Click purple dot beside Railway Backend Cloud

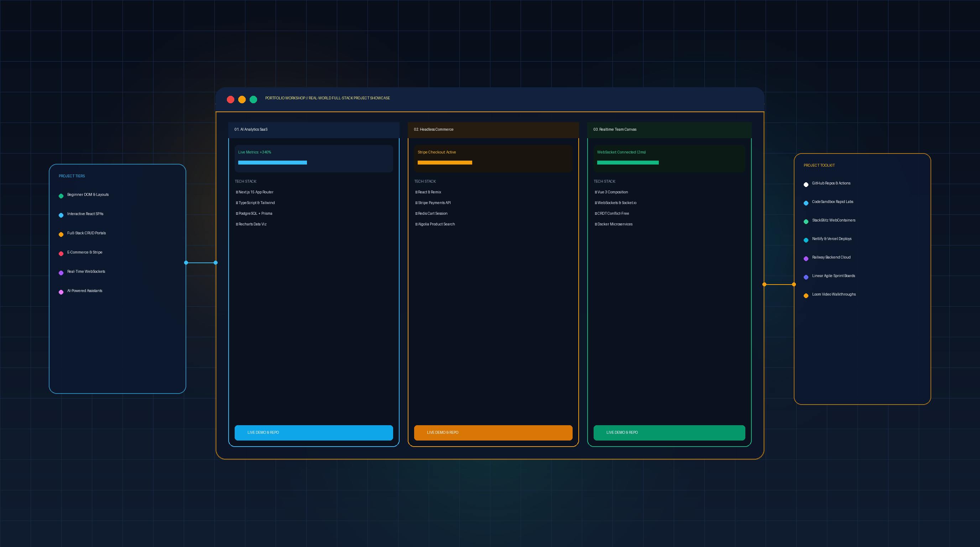(x=806, y=259)
